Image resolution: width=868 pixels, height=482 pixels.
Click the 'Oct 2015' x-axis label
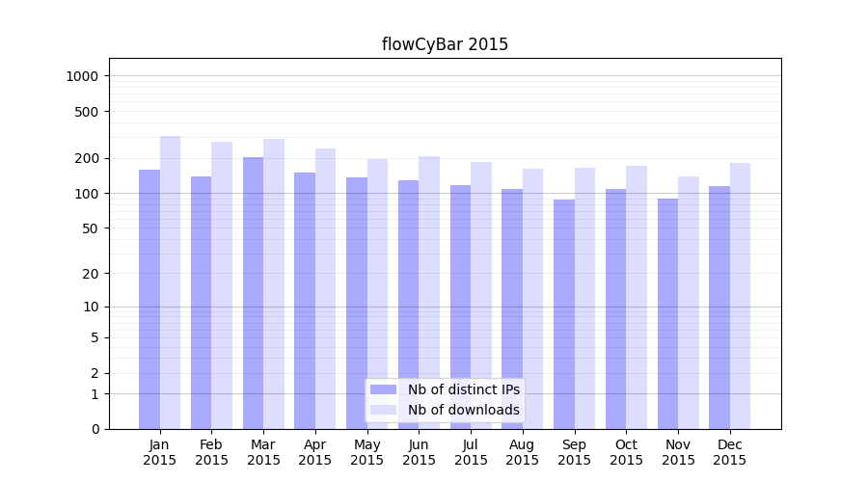pyautogui.click(x=626, y=452)
